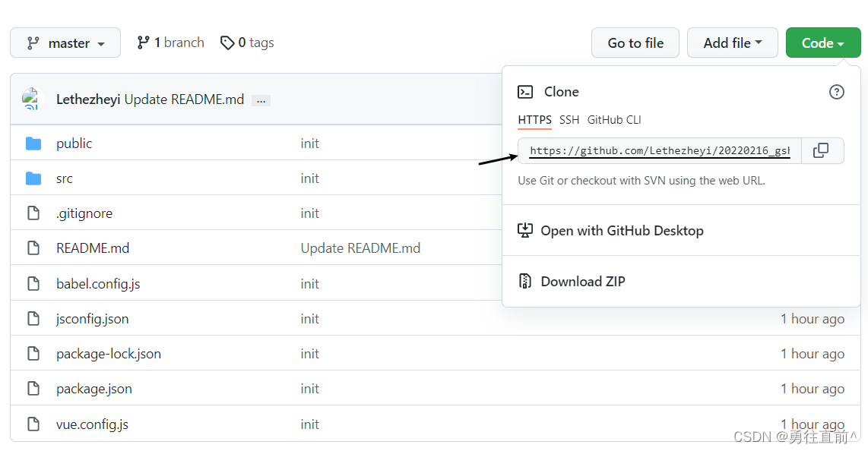This screenshot has width=868, height=451.
Task: Click the branch icon beside 1 branch
Action: [x=143, y=43]
